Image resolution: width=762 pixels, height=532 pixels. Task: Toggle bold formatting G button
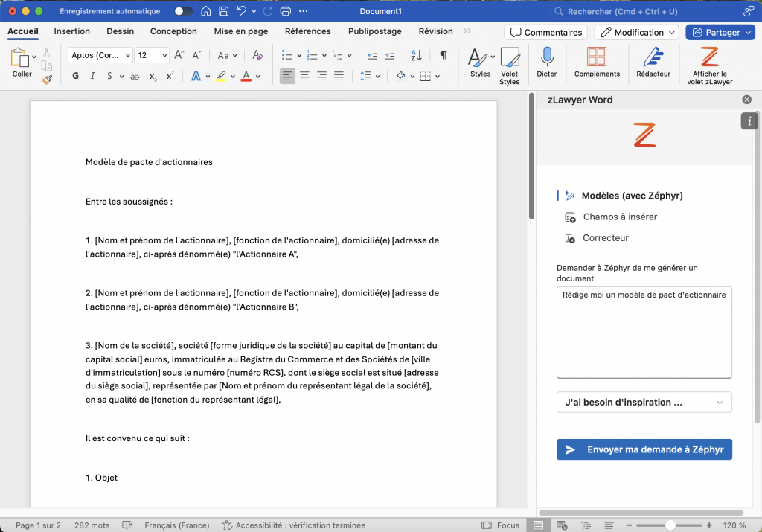[75, 76]
